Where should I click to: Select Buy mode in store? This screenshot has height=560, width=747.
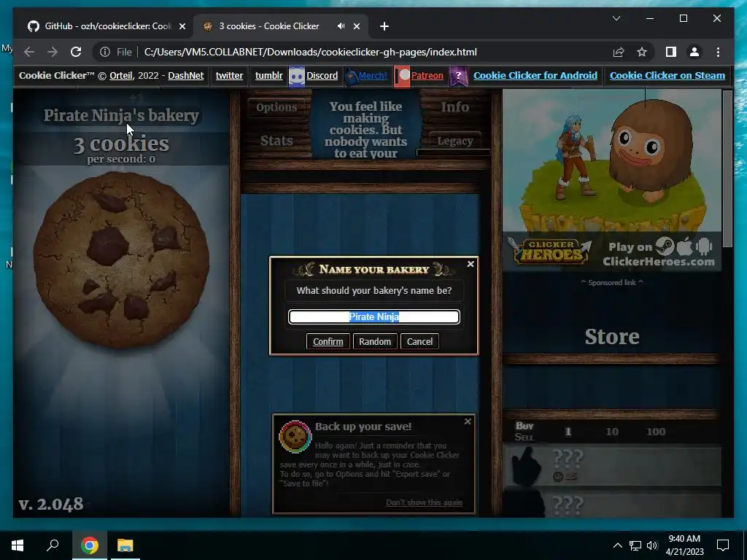coord(525,426)
